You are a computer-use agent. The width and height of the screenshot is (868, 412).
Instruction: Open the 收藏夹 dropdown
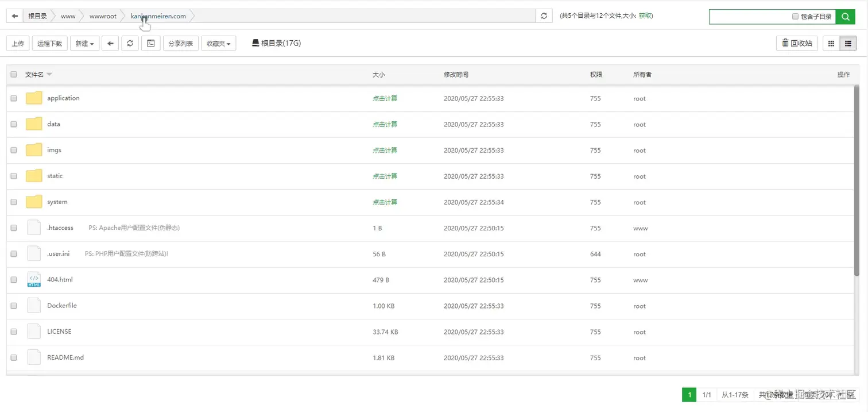pyautogui.click(x=218, y=43)
